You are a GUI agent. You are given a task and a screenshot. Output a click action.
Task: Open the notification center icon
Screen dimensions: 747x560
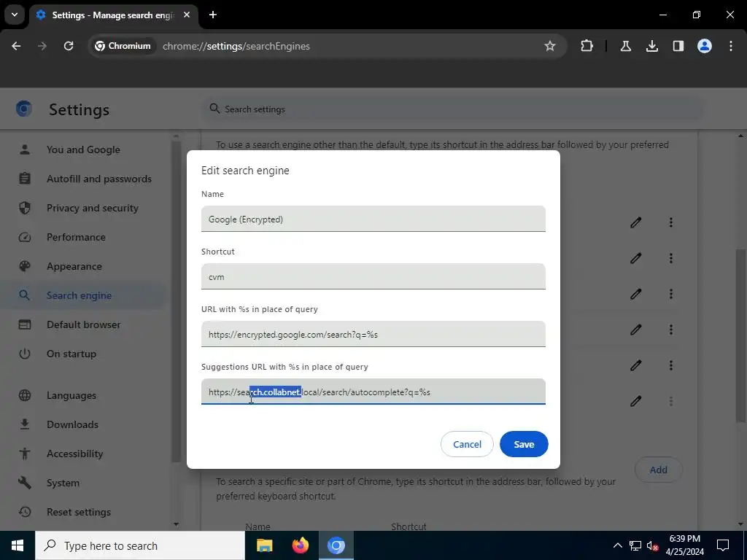723,545
